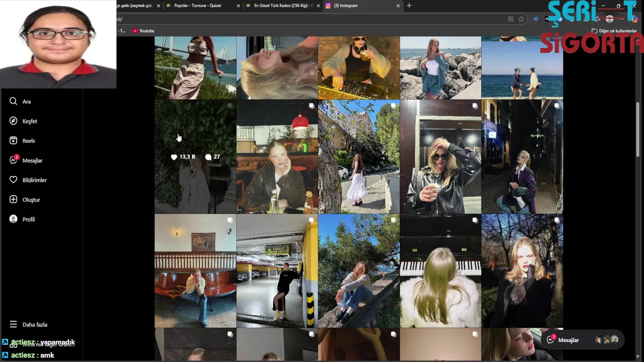Open post of woman in parking garage
Viewport: 644px width, 362px height.
pyautogui.click(x=277, y=271)
